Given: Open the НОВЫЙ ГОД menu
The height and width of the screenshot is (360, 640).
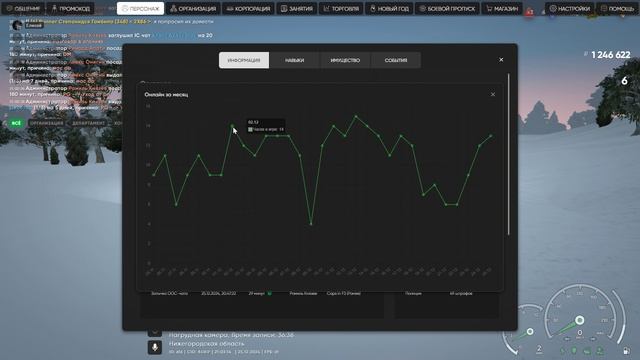Looking at the screenshot, I should click(389, 8).
